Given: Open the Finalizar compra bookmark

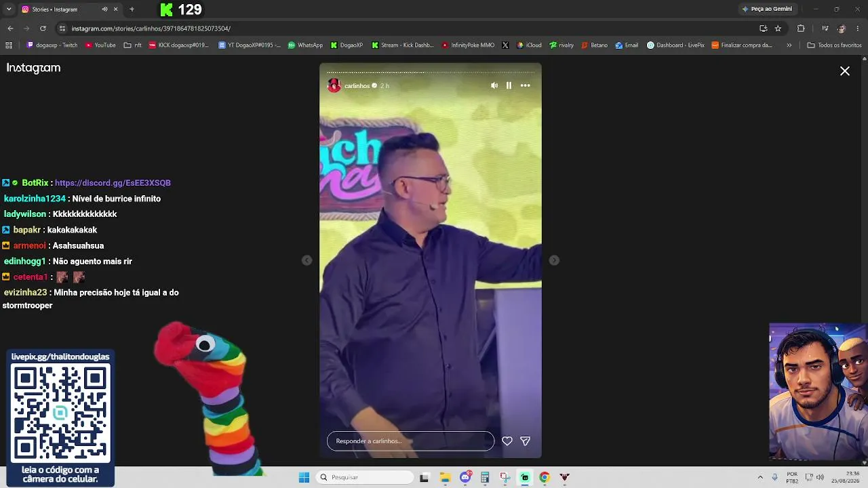Looking at the screenshot, I should coord(742,45).
